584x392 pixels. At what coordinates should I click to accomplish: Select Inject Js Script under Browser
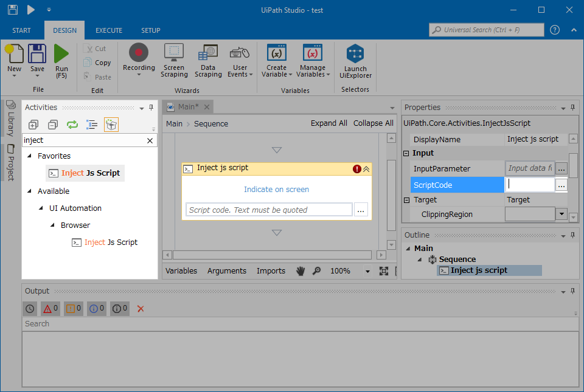click(x=105, y=242)
